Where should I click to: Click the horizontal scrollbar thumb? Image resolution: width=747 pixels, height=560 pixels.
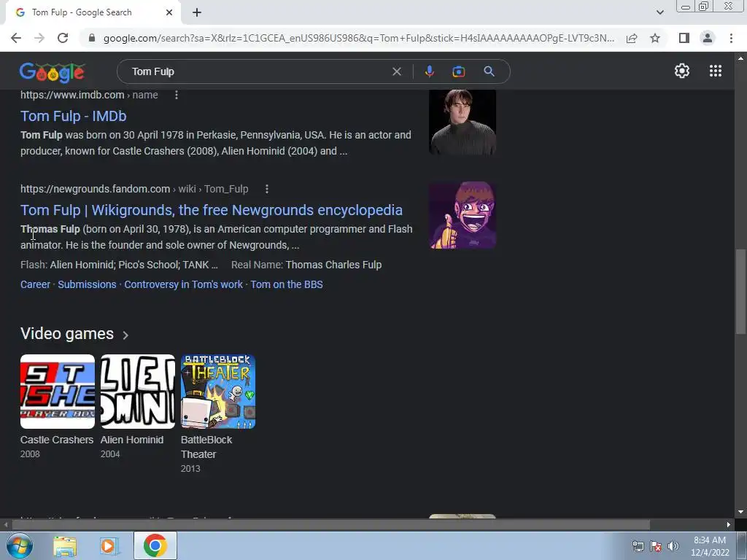[x=330, y=525]
